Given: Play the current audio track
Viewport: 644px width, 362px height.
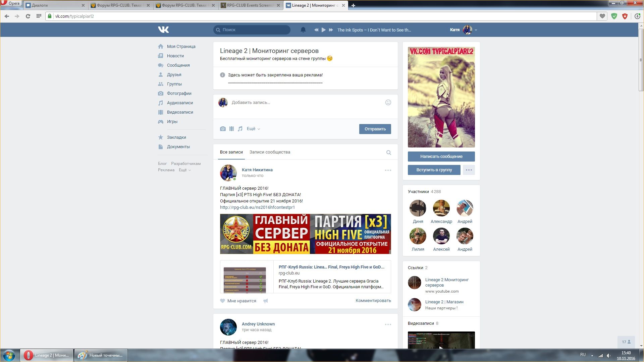Looking at the screenshot, I should pos(323,30).
